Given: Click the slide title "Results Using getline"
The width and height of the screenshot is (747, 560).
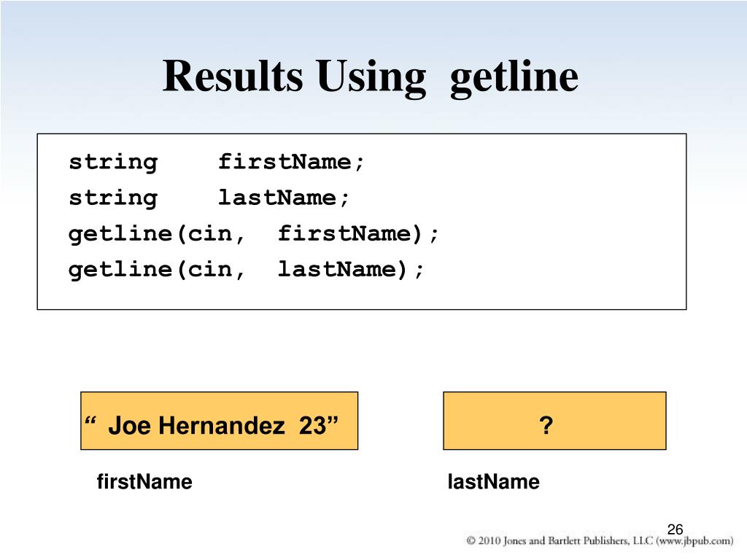Looking at the screenshot, I should point(371,77).
